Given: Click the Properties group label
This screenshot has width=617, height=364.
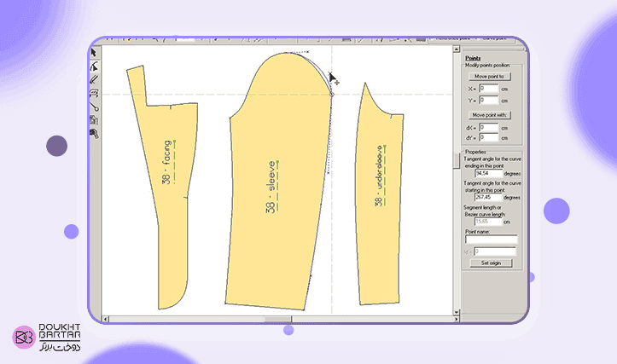Looking at the screenshot, I should (475, 152).
